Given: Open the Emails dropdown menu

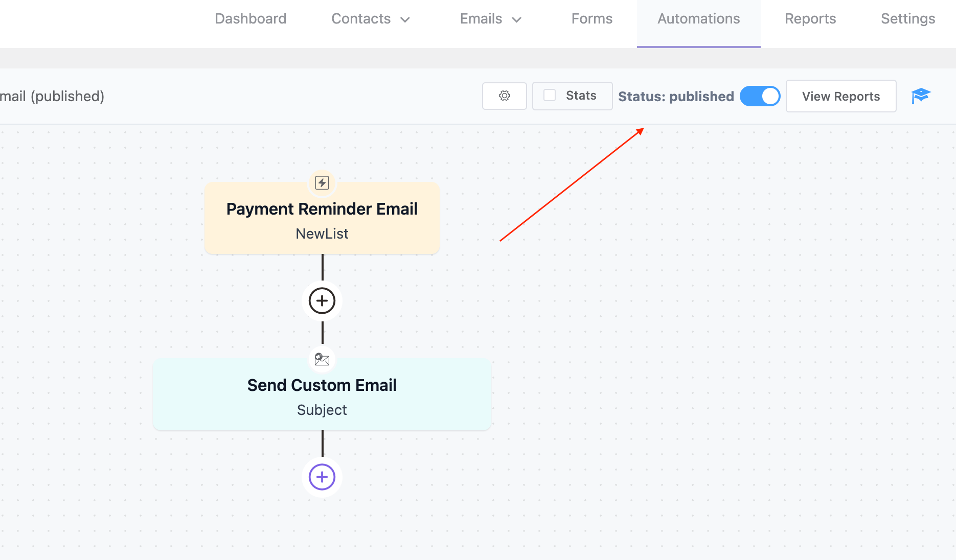Looking at the screenshot, I should [x=489, y=18].
